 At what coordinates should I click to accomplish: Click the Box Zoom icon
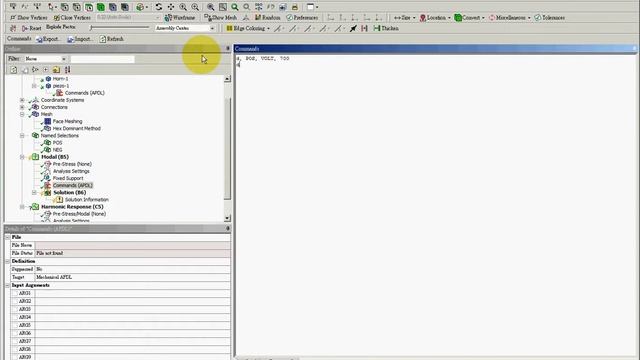click(x=223, y=7)
